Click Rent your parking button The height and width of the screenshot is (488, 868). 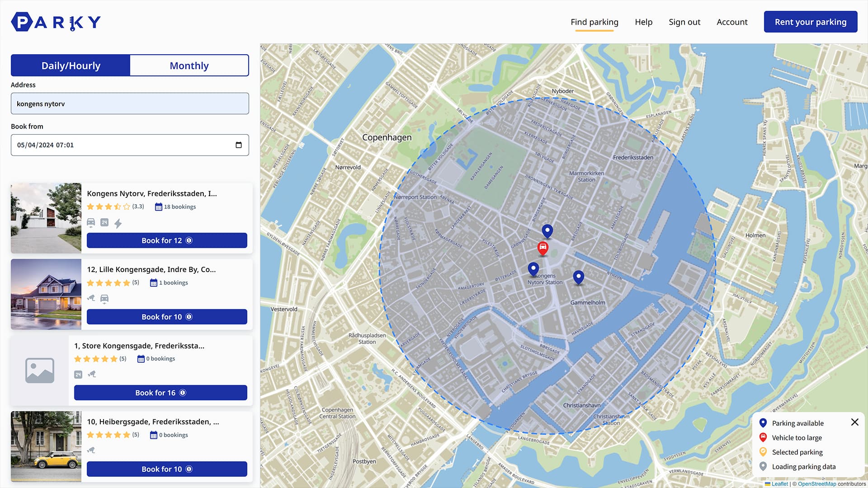[x=811, y=22]
